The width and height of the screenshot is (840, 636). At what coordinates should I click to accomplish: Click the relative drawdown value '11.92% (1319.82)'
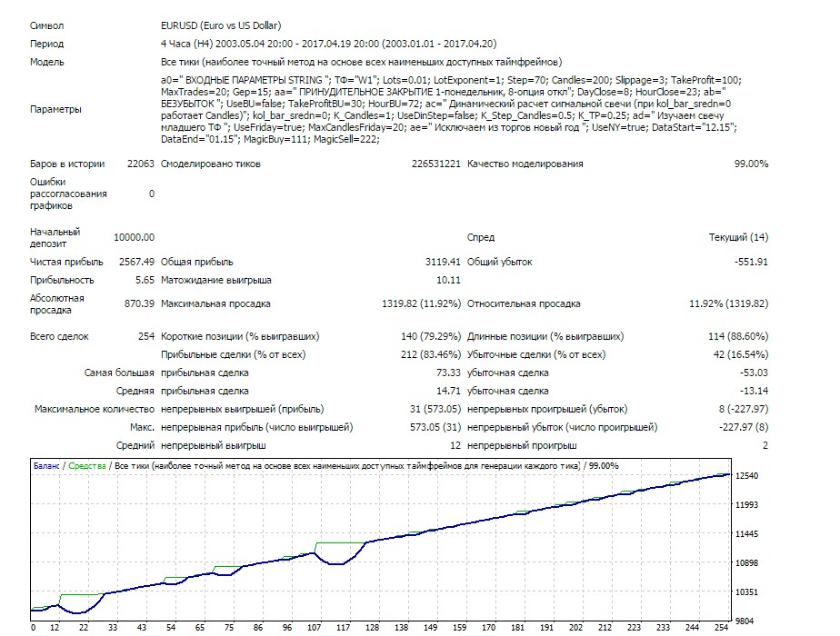[728, 303]
